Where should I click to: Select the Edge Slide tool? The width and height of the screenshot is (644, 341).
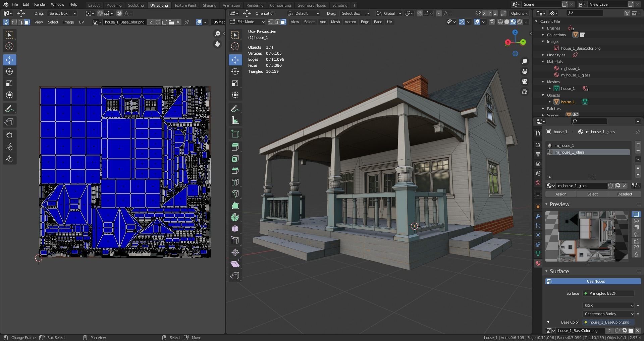(x=235, y=240)
